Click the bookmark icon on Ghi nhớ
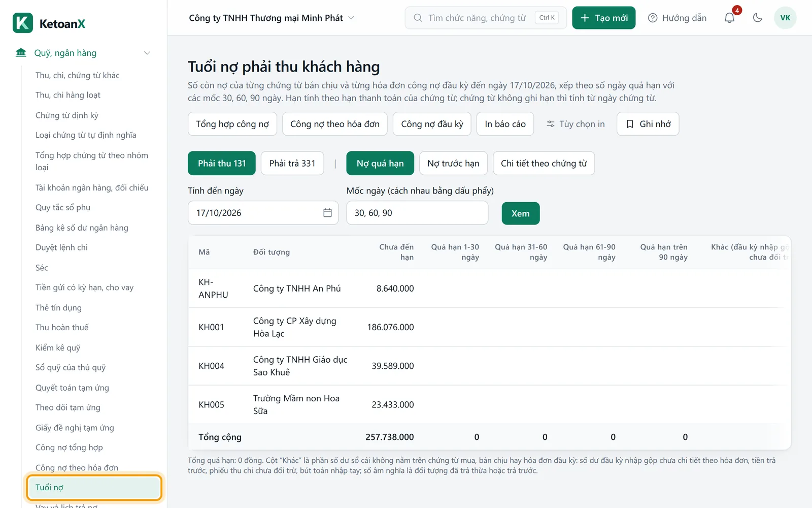This screenshot has width=812, height=508. point(630,124)
